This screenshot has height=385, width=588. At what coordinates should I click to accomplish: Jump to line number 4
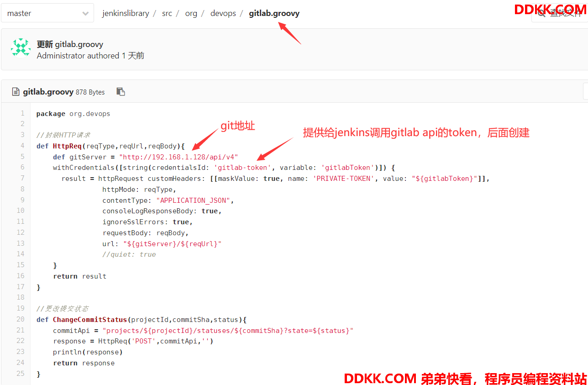coord(22,146)
